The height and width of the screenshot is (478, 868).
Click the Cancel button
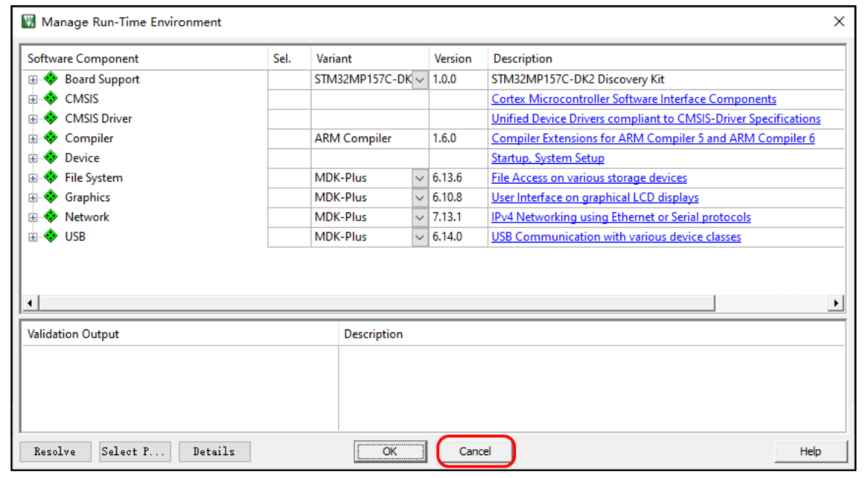tap(476, 451)
